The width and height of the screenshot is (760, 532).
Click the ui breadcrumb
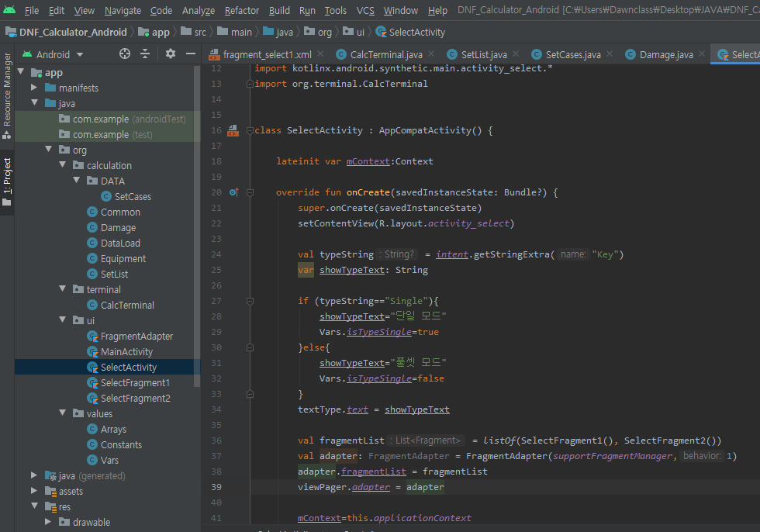pos(354,32)
